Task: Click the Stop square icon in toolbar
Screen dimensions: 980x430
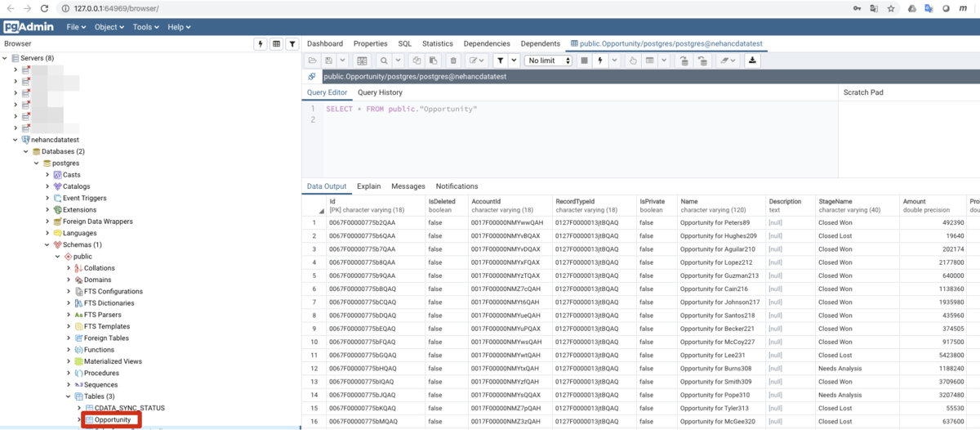Action: [584, 60]
